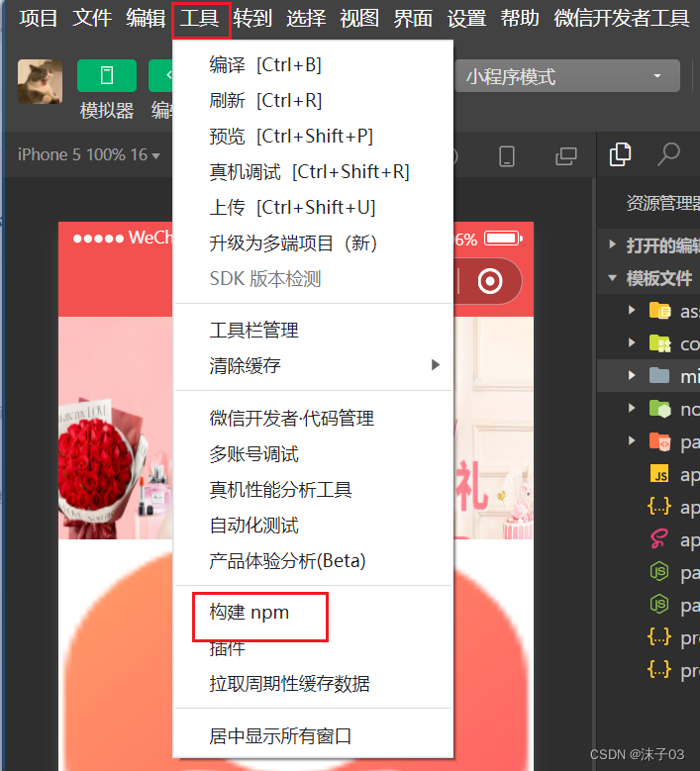Open the pink stylesheet file icon
Viewport: 700px width, 771px height.
click(659, 539)
